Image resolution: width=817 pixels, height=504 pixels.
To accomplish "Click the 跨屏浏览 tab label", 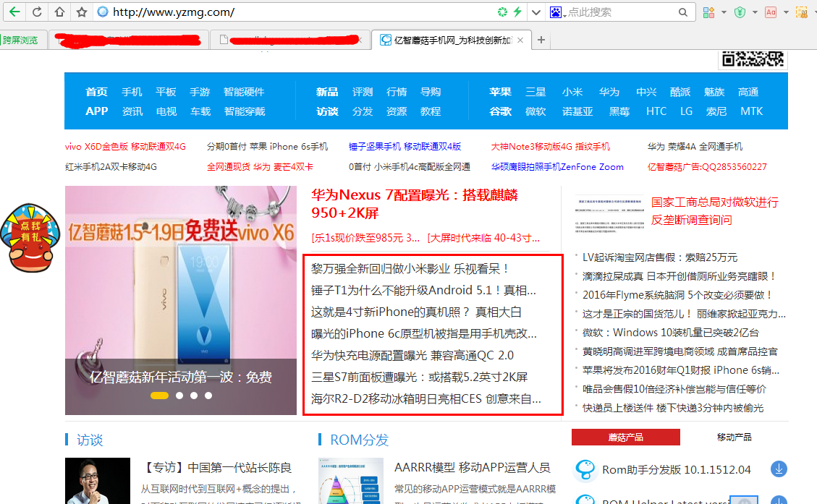I will [20, 40].
